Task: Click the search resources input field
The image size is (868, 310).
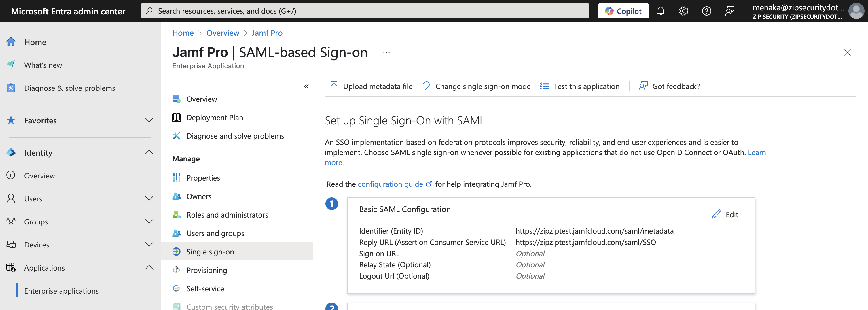Action: [x=365, y=11]
